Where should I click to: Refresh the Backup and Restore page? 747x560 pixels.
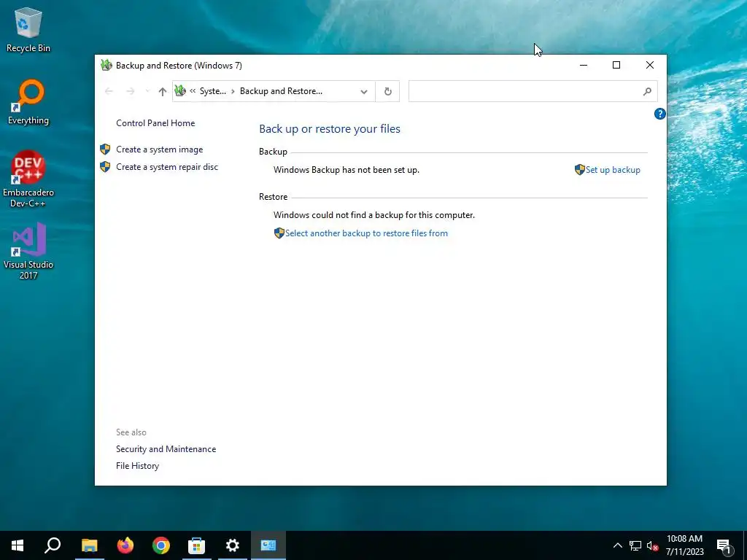388,91
